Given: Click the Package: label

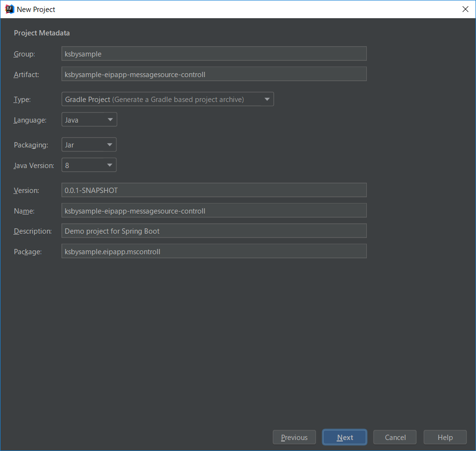Looking at the screenshot, I should tap(28, 252).
